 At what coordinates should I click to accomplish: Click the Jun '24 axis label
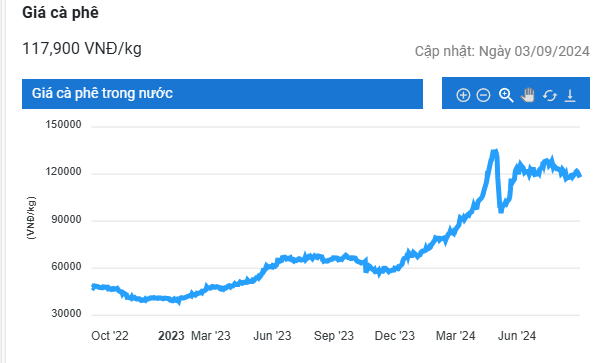517,336
